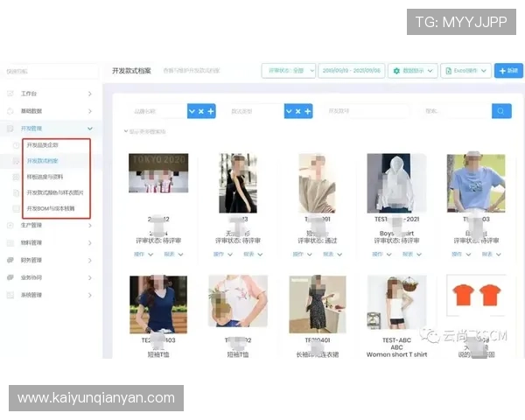
Task: Open the Excel操作 dropdown
Action: (x=465, y=71)
